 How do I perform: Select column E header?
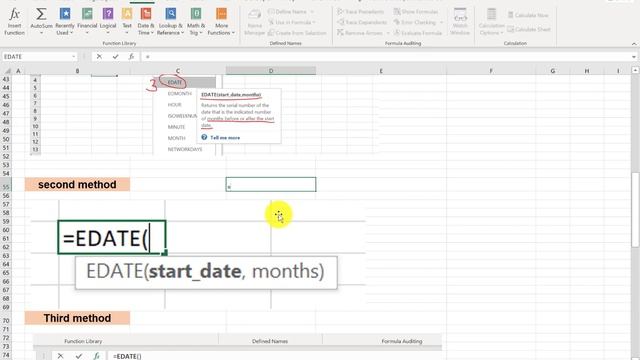(381, 71)
